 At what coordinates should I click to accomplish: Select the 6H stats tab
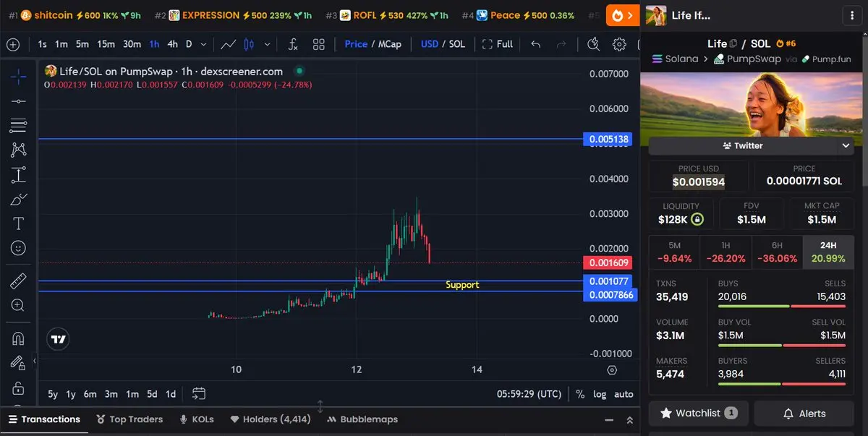[x=777, y=252]
